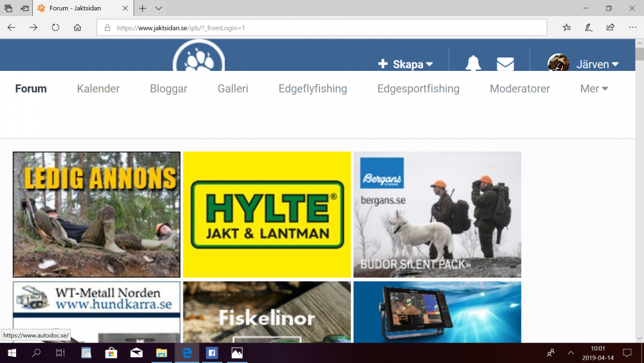Refresh the page with reload icon
The height and width of the screenshot is (363, 644).
[55, 28]
